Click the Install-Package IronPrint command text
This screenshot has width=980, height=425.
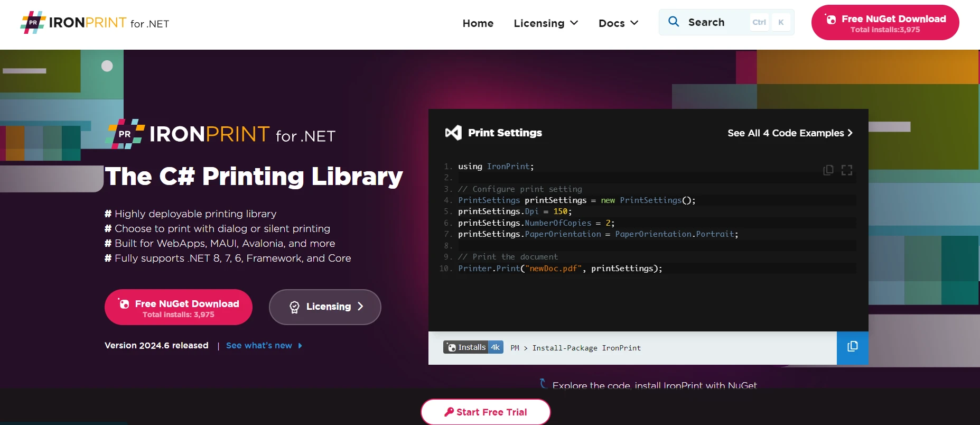(586, 348)
